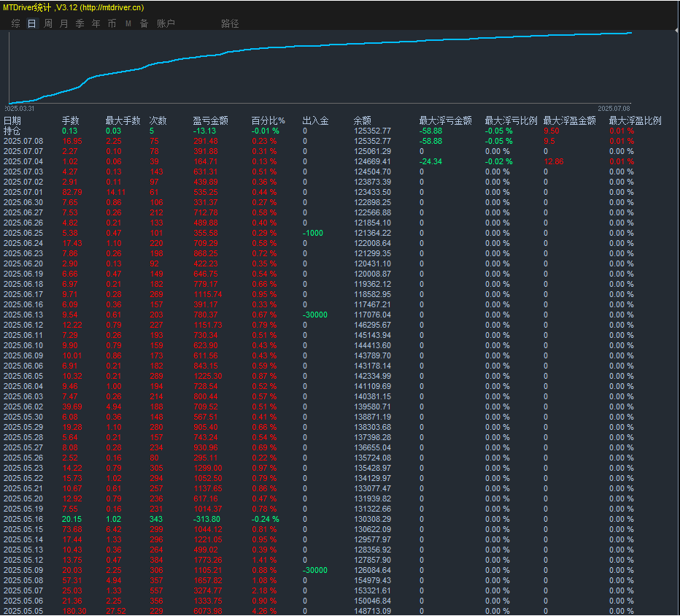This screenshot has height=616, width=680.
Task: Switch to the 年 yearly tab
Action: [96, 23]
